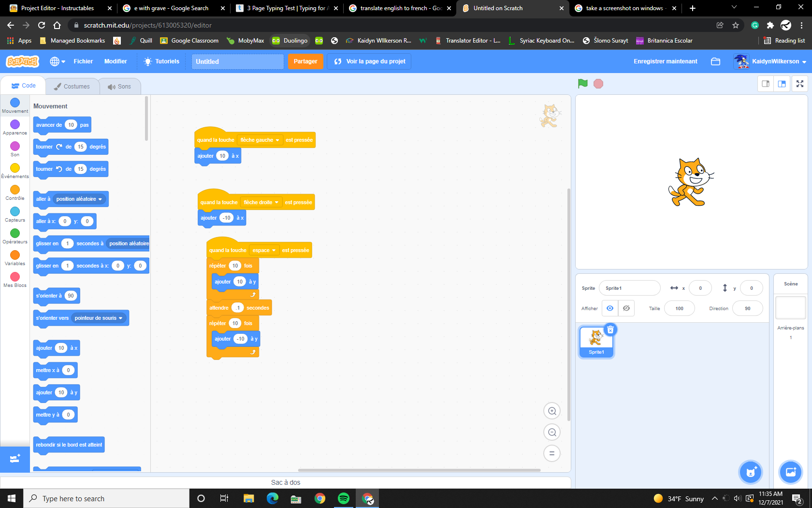This screenshot has height=508, width=812.
Task: Stop the project with the red stop icon
Action: click(598, 83)
